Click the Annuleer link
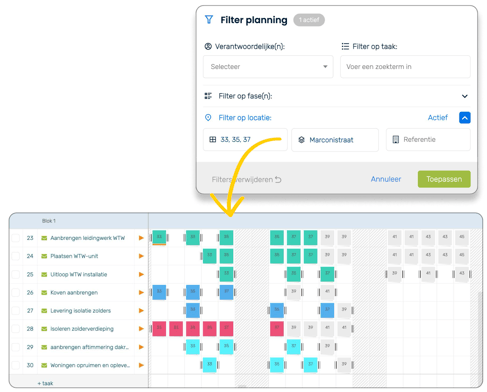The height and width of the screenshot is (392, 487). pos(386,179)
